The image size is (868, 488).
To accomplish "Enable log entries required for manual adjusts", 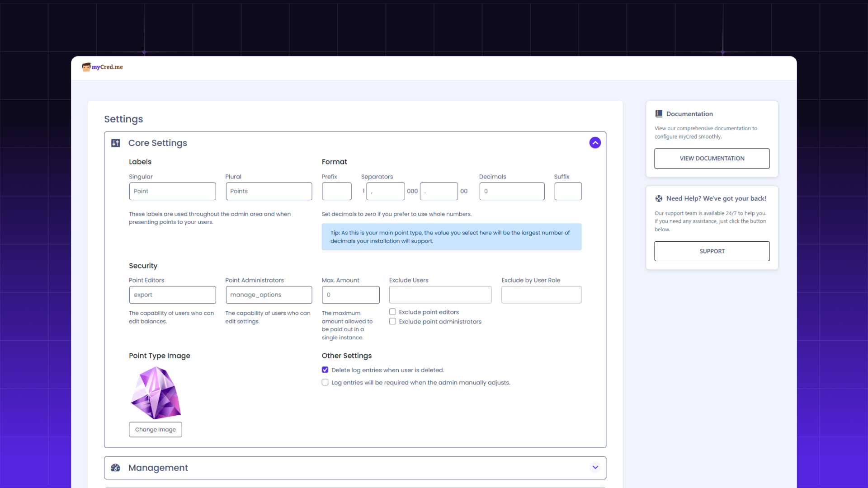I will 325,382.
